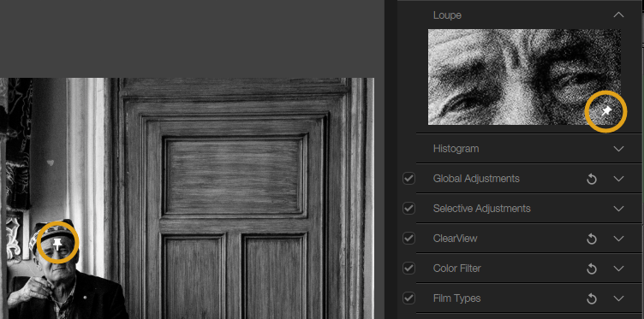Toggle the Selective Adjustments checkbox

[408, 209]
